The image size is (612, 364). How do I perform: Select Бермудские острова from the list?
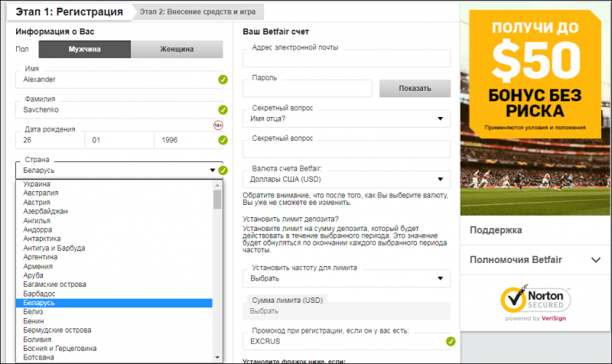coord(114,330)
